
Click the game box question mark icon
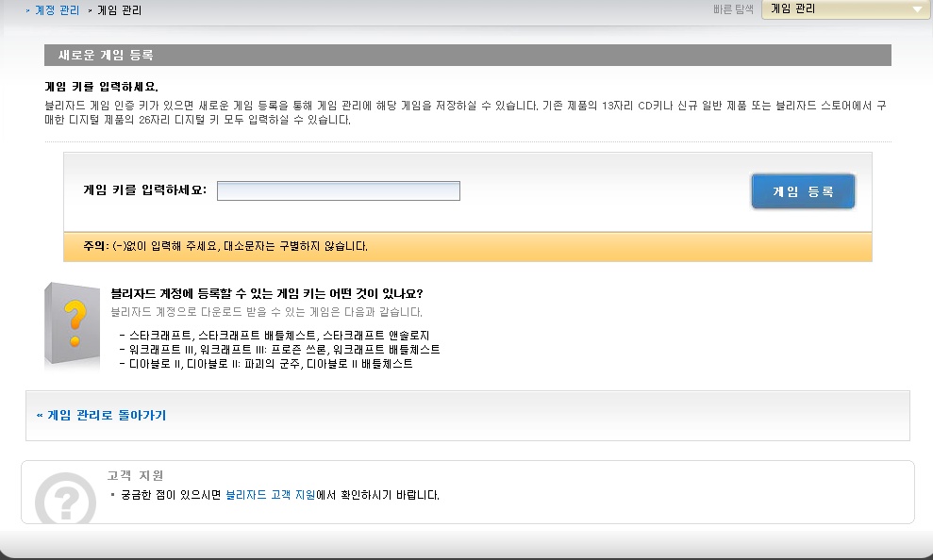72,326
